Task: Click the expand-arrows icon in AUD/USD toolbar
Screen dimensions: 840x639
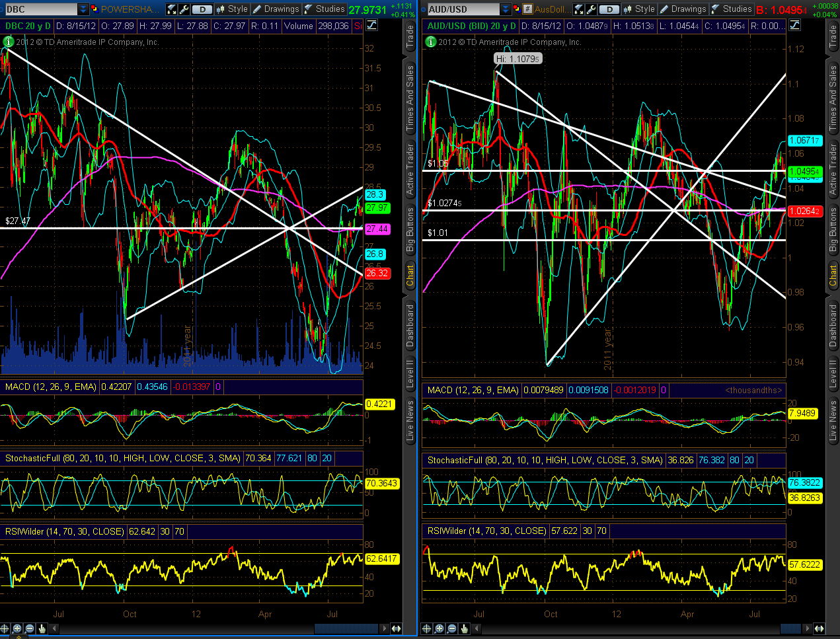Action: click(578, 9)
